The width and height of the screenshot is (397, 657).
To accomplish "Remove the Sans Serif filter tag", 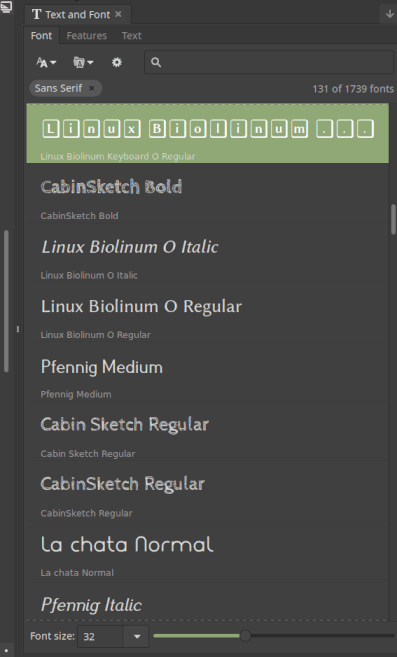I will point(91,88).
